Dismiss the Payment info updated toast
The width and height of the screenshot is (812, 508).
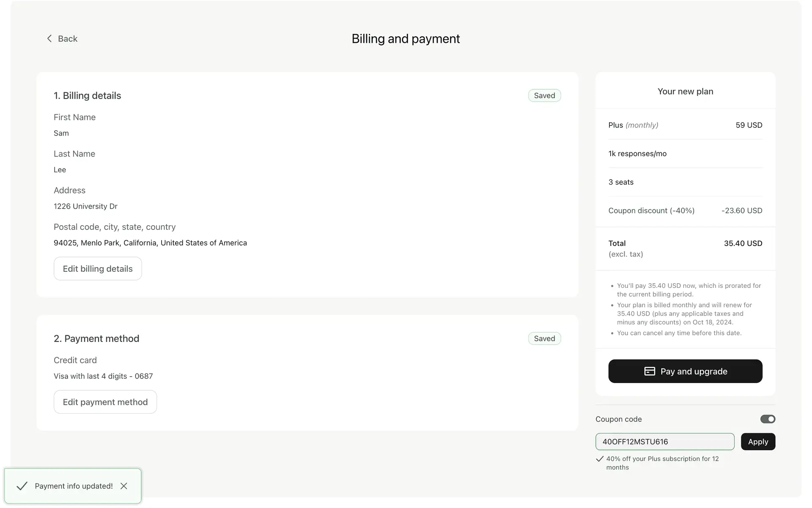(124, 486)
